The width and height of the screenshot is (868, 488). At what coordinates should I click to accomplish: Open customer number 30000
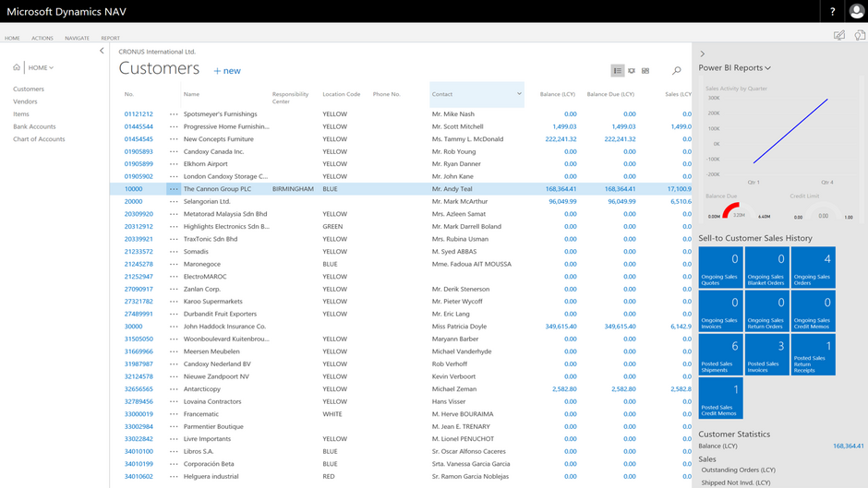(x=133, y=327)
